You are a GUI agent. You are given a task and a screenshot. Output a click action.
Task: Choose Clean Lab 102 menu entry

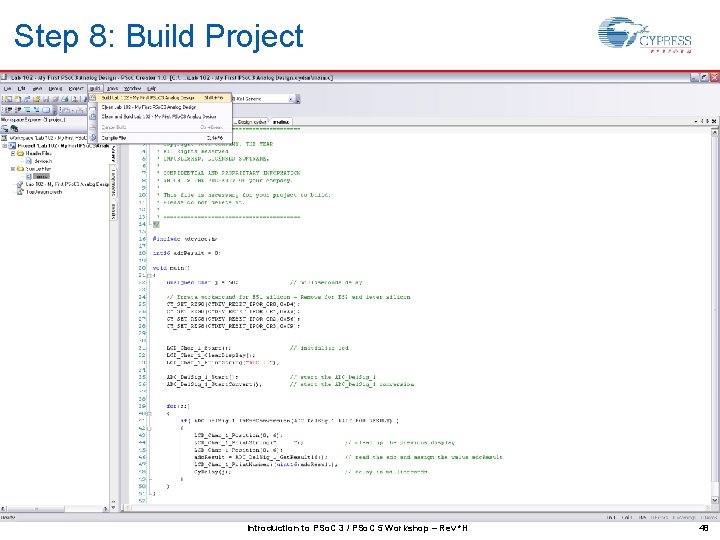coord(159,107)
